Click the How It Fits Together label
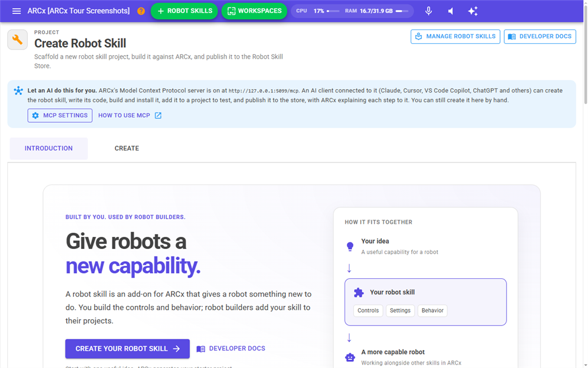This screenshot has width=588, height=368. tap(378, 223)
